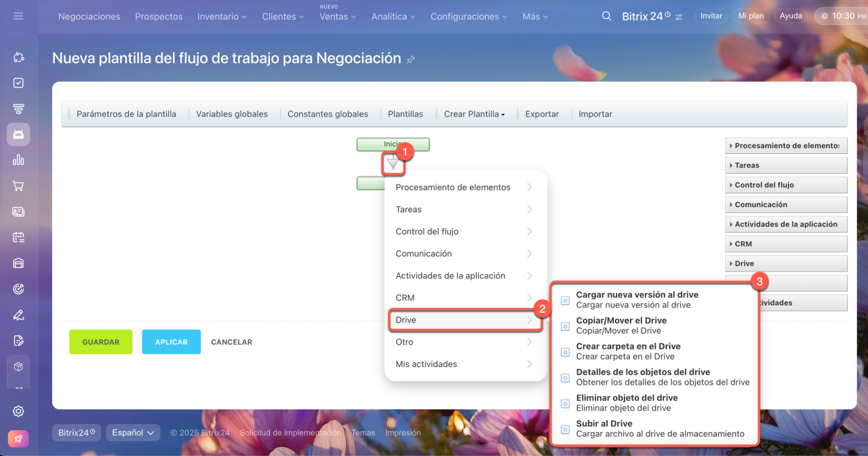Expand the Crear Plantilla dropdown

coord(474,114)
